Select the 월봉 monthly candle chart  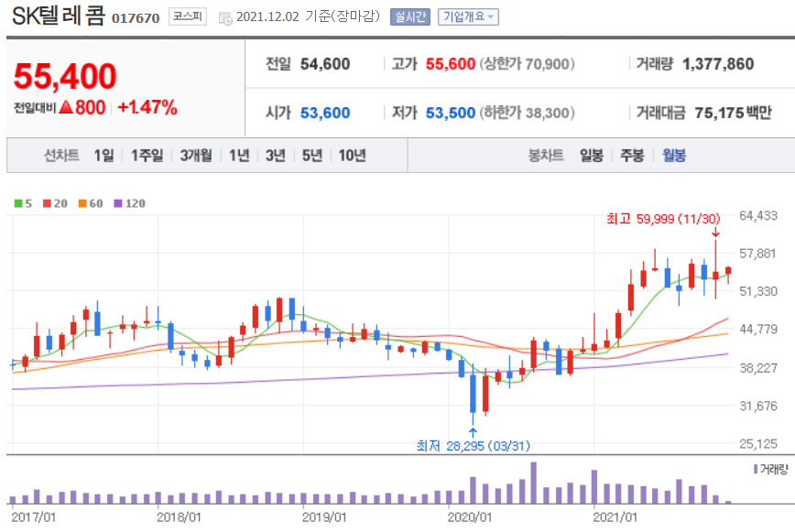click(x=674, y=155)
